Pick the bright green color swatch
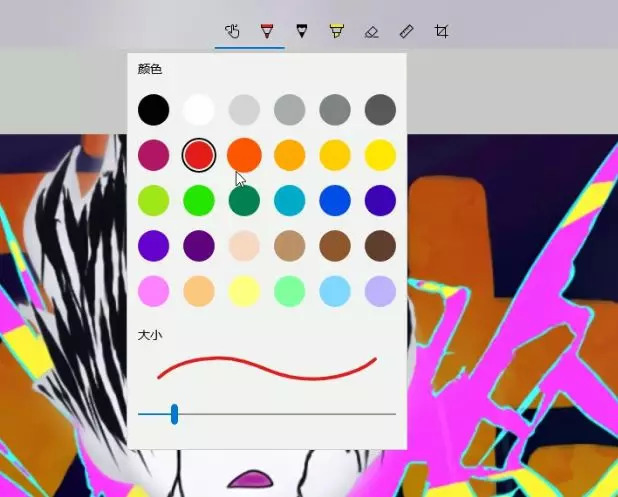 (x=199, y=200)
